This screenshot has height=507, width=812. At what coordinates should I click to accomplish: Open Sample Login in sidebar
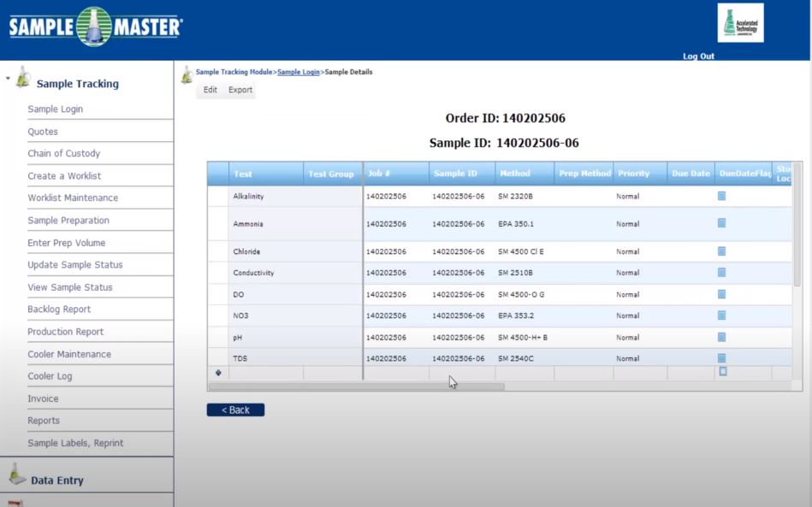pos(56,109)
